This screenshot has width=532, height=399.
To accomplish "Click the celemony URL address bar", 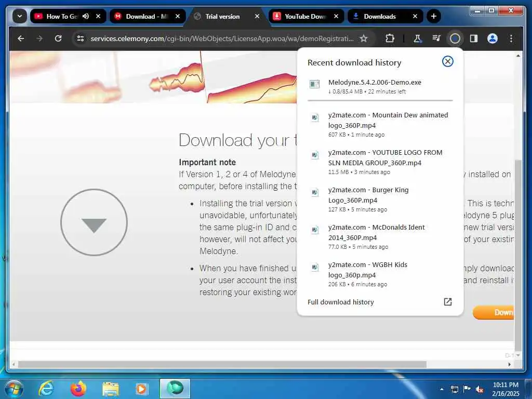I will click(222, 38).
